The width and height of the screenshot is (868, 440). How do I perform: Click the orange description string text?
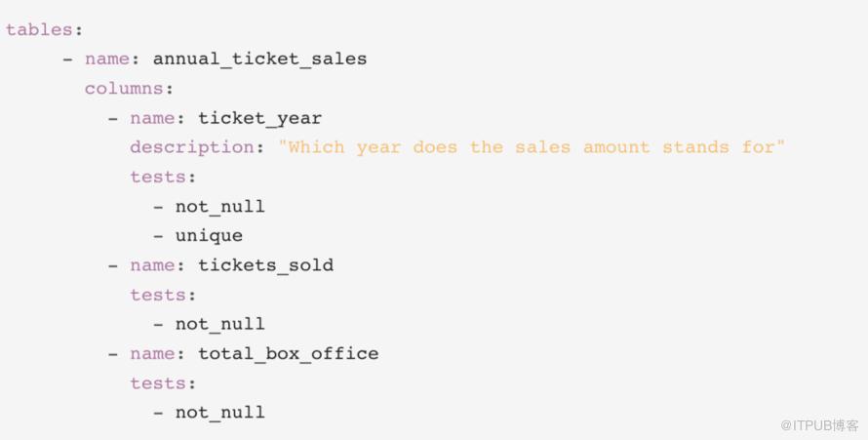point(532,147)
